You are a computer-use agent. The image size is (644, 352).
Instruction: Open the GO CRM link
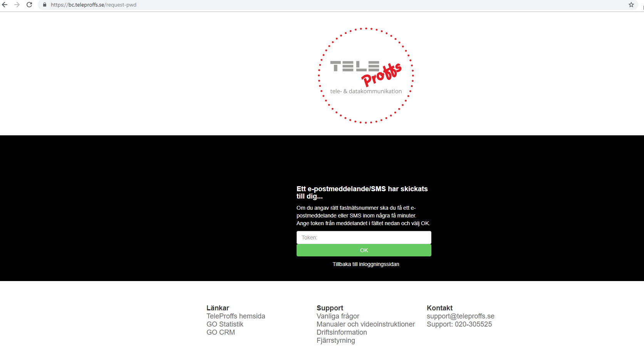click(221, 332)
